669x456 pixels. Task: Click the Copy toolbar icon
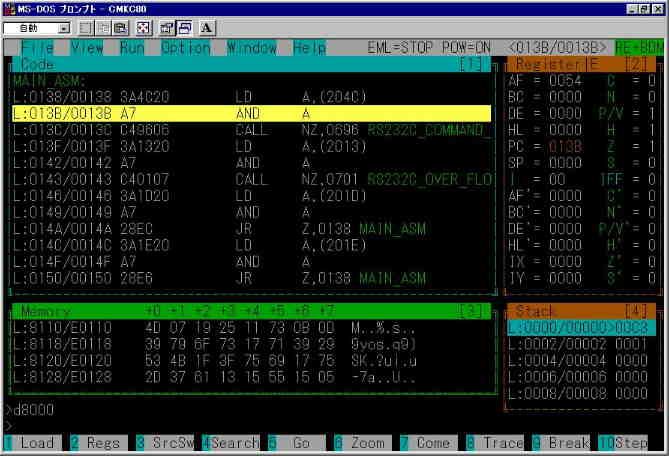[104, 28]
